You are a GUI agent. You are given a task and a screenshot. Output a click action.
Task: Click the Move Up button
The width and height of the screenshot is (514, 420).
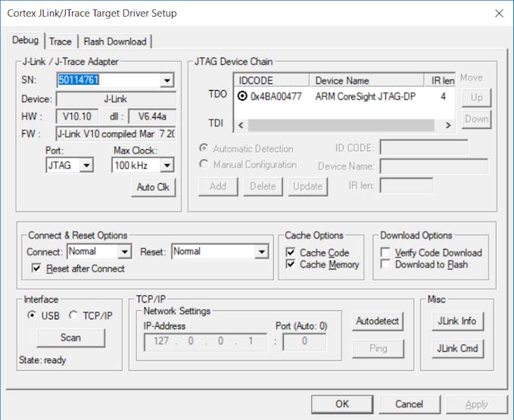tap(476, 98)
